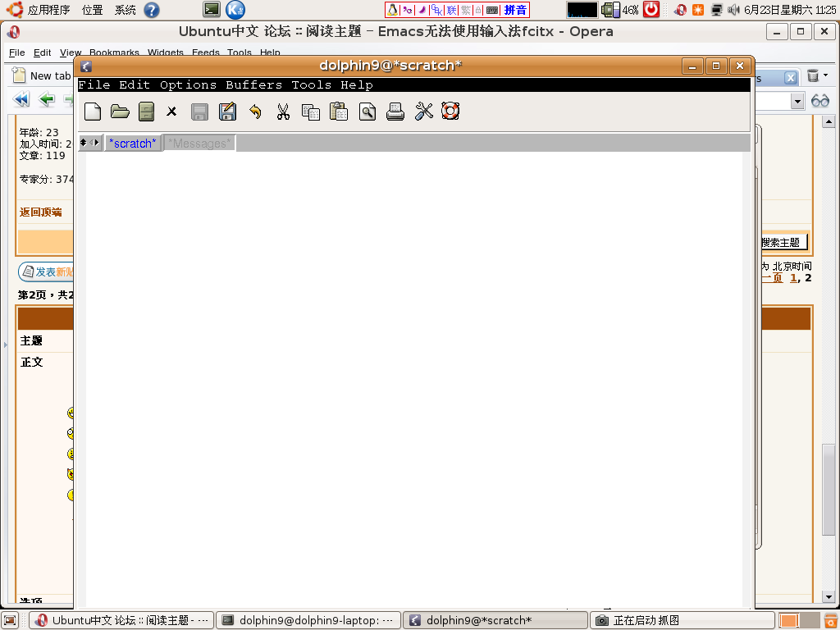Viewport: 840px width, 630px height.
Task: Undo the last change with the yellow arrow icon
Action: tap(256, 112)
